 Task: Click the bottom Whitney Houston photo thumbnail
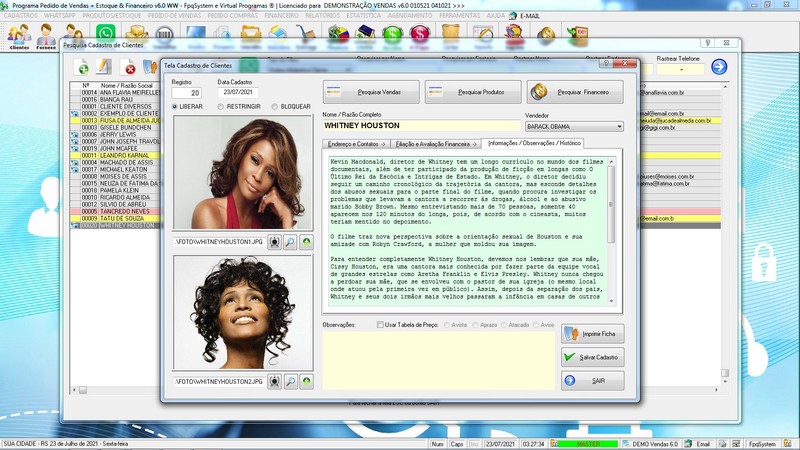coord(243,312)
